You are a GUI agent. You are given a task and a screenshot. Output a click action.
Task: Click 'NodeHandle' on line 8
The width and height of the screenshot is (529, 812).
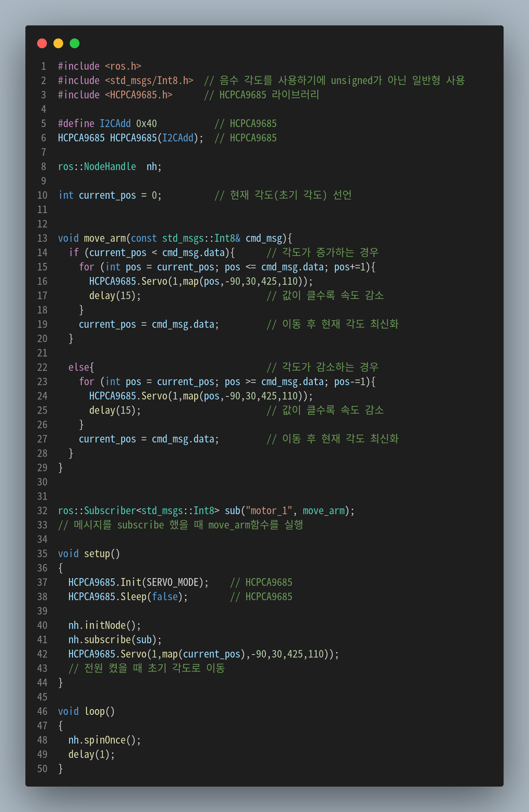coord(110,167)
